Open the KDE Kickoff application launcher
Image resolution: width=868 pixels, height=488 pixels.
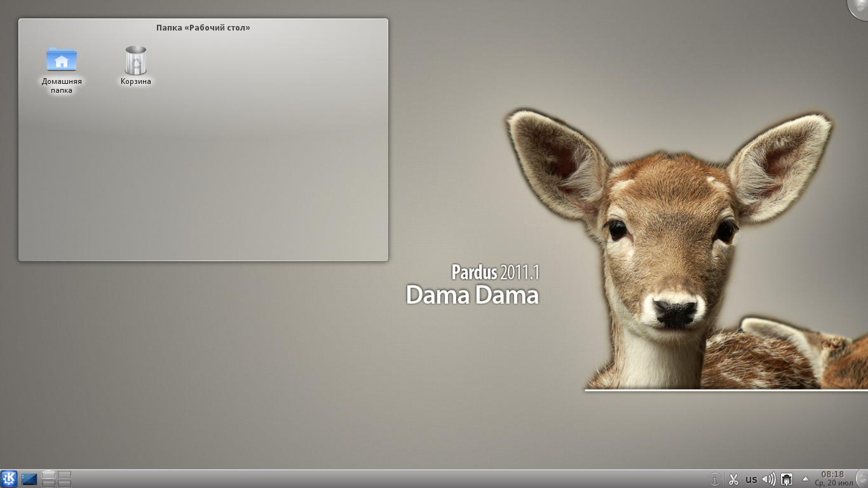[x=9, y=478]
